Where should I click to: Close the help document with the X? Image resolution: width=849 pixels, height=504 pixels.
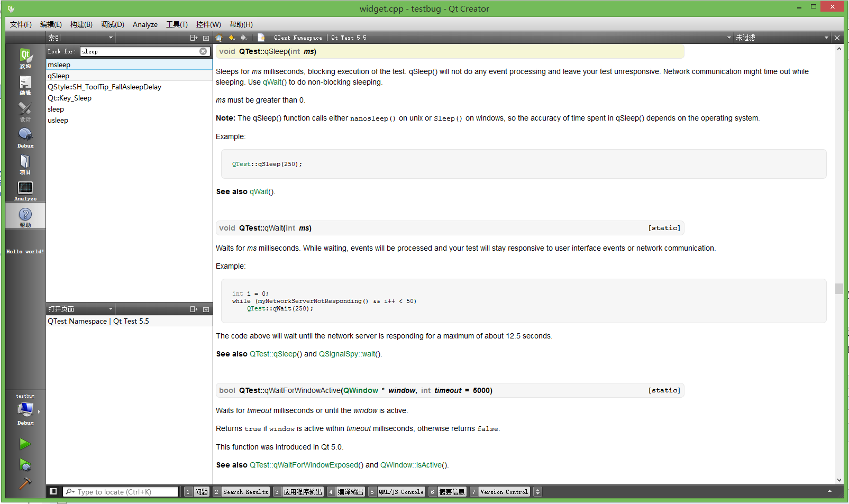(x=837, y=38)
